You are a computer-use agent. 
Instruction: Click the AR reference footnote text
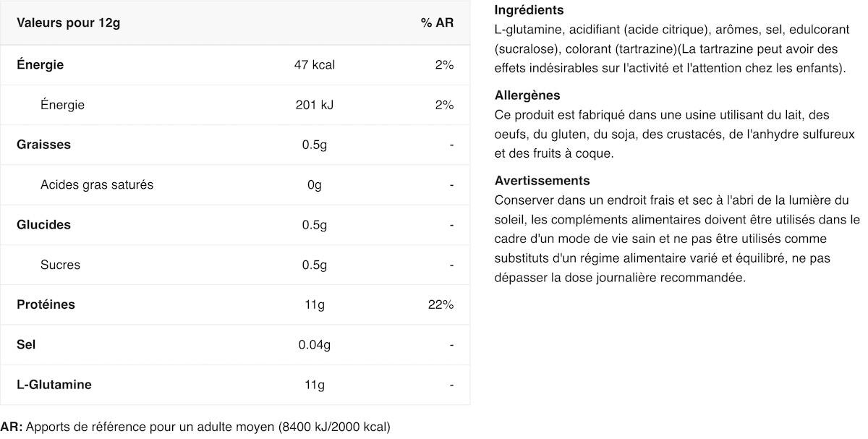coord(195,427)
